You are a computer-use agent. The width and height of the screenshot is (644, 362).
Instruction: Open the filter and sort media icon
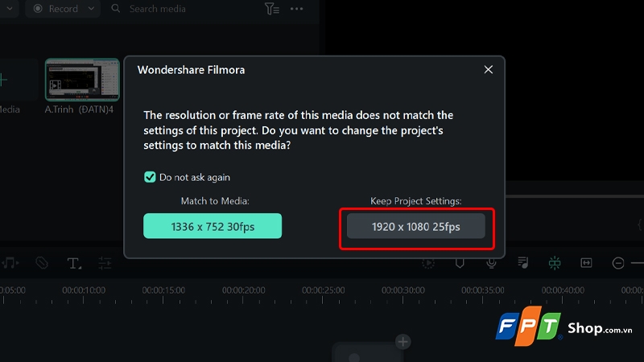point(272,9)
